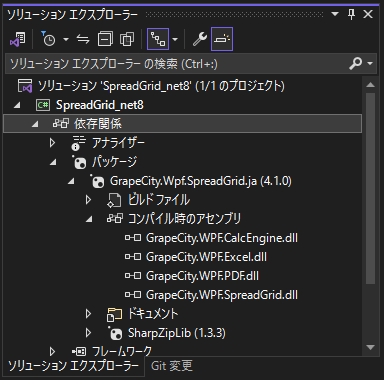Click the ドキュメント folder icon

pos(114,314)
